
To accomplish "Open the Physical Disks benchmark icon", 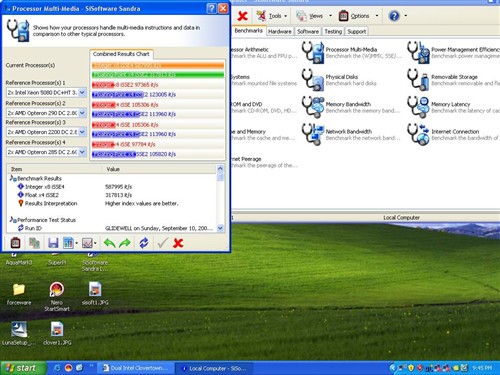I will pos(313,80).
